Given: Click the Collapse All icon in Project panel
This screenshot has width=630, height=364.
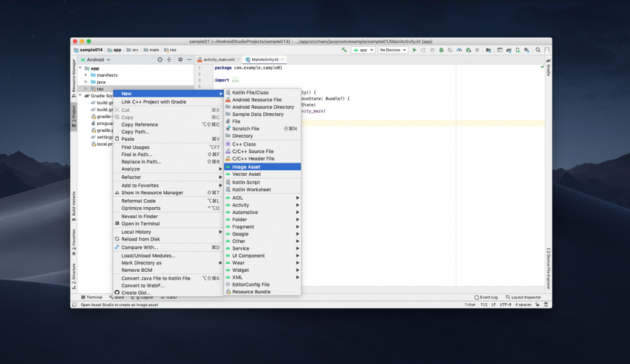Looking at the screenshot, I should click(169, 60).
